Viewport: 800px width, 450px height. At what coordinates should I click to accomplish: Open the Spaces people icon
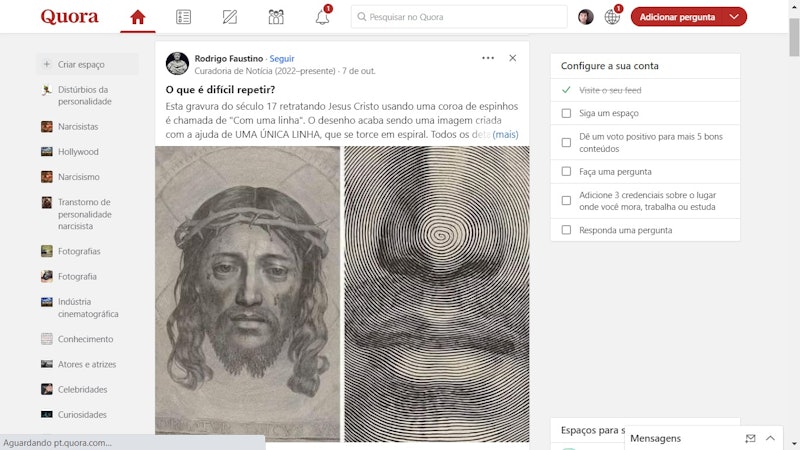(x=276, y=17)
